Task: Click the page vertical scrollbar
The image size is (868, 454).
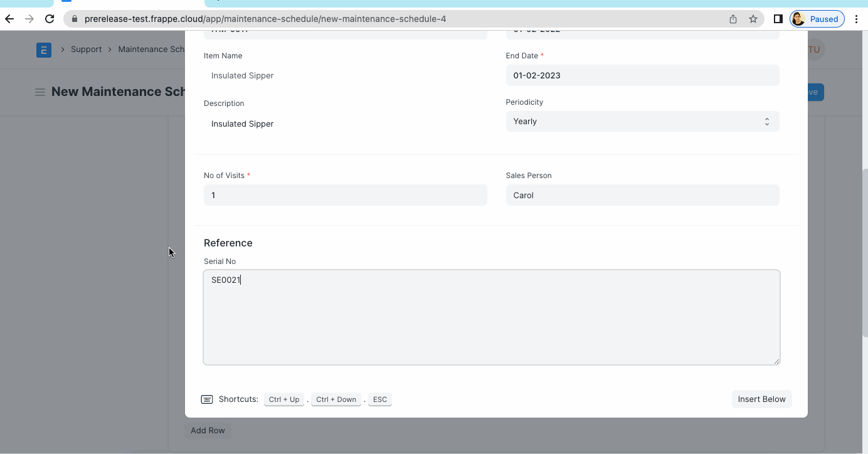Action: pyautogui.click(x=865, y=253)
